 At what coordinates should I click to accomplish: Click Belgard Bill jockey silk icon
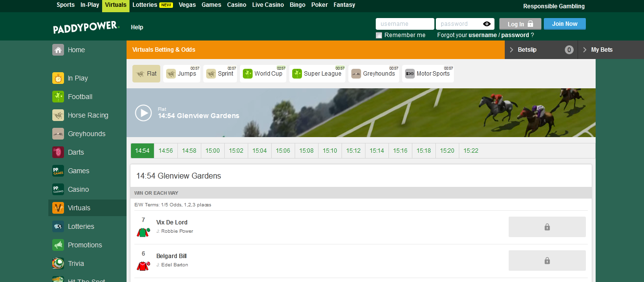tap(143, 266)
